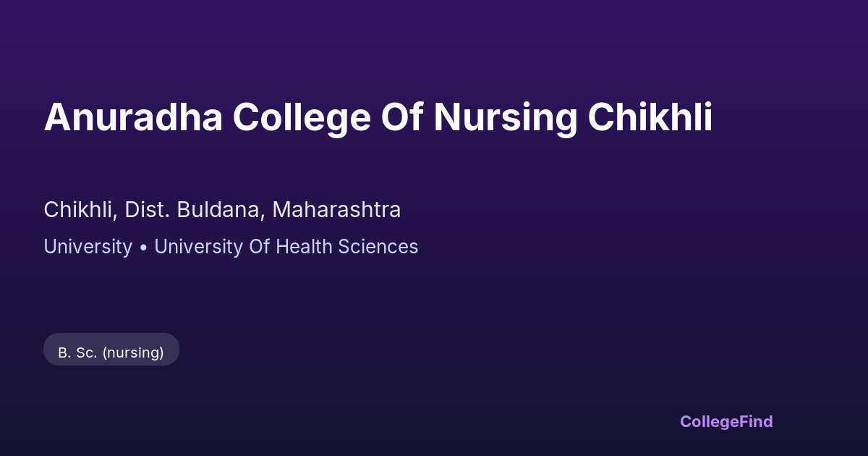Click the University Of Health Sciences text
This screenshot has width=868, height=456.
(286, 247)
